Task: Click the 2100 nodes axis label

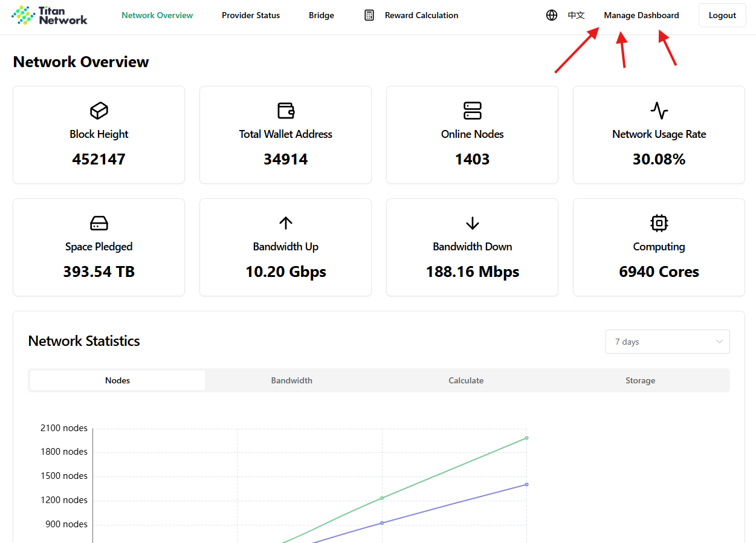Action: (x=64, y=428)
